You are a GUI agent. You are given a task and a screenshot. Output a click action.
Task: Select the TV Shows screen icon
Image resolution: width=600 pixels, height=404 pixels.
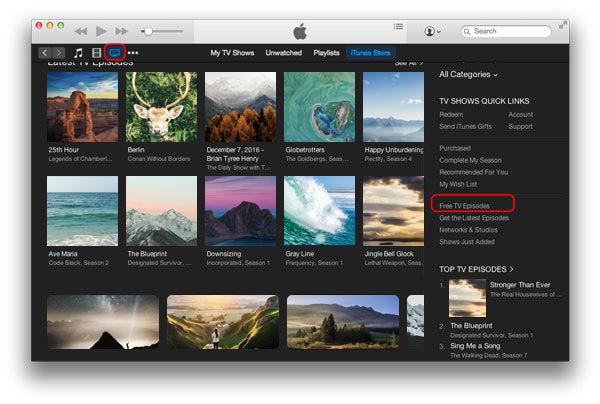[x=114, y=52]
